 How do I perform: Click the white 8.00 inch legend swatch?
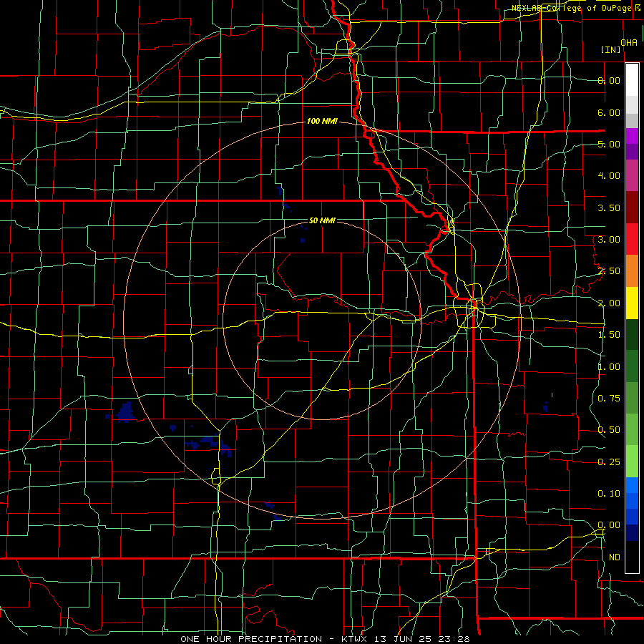click(x=632, y=79)
